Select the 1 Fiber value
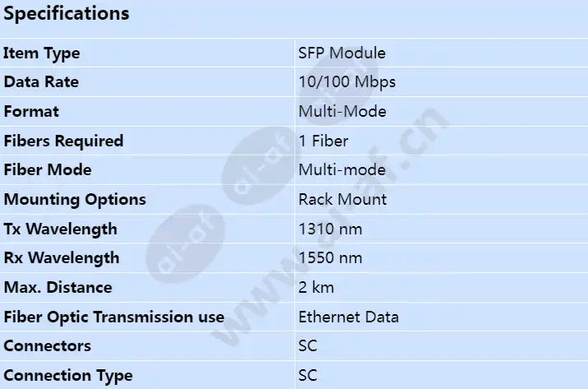Viewport: 588px width, 389px height. tap(323, 141)
